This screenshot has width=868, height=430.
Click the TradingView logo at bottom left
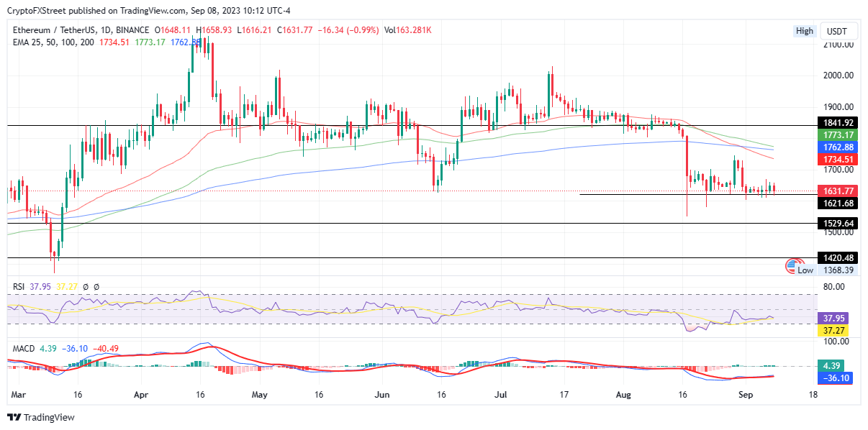41,417
